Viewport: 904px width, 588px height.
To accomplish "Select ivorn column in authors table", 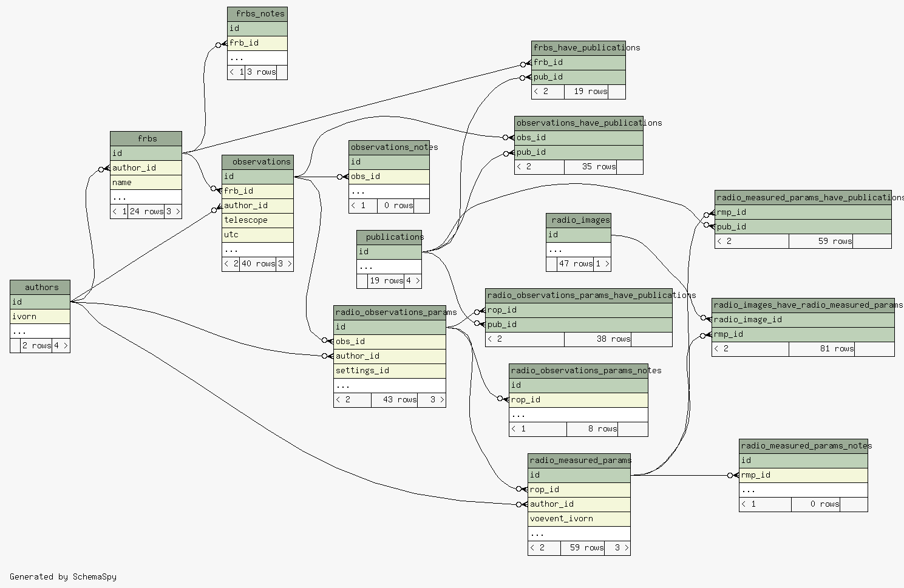I will (40, 317).
